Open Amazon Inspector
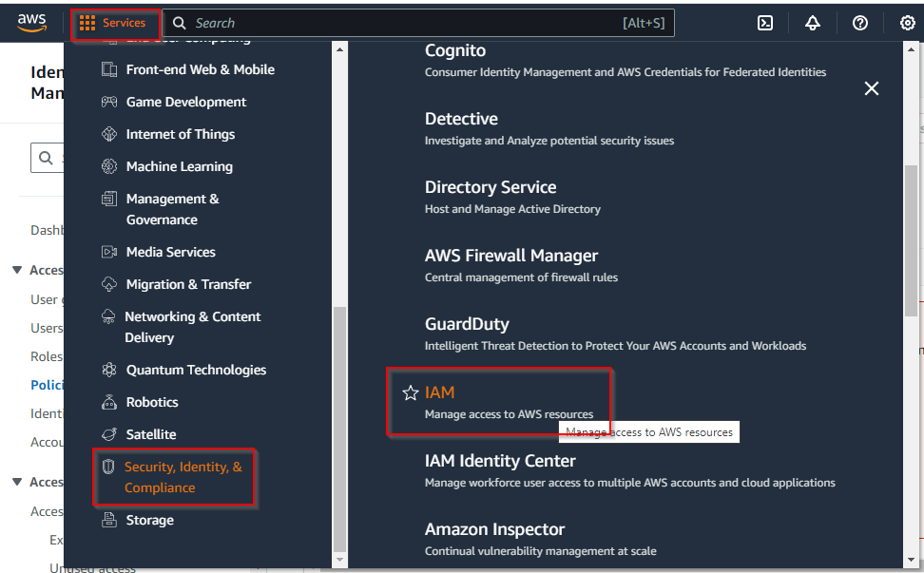Screen dimensions: 924x573 494,529
